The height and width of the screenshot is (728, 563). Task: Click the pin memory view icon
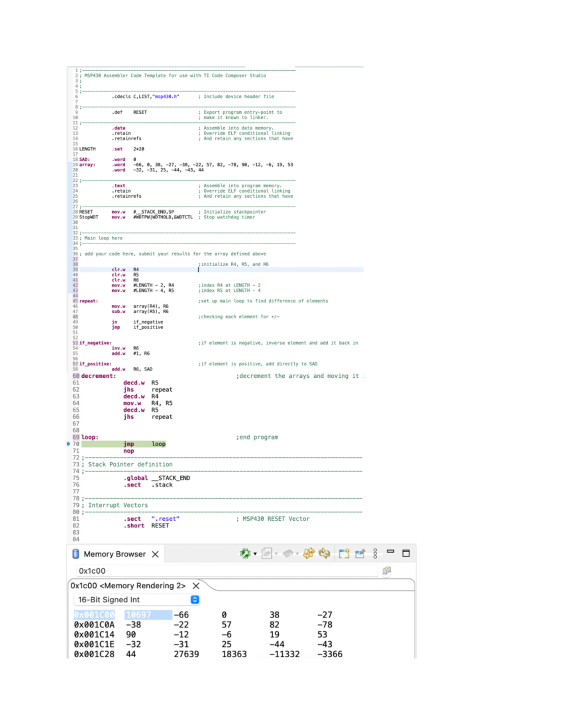coord(360,554)
